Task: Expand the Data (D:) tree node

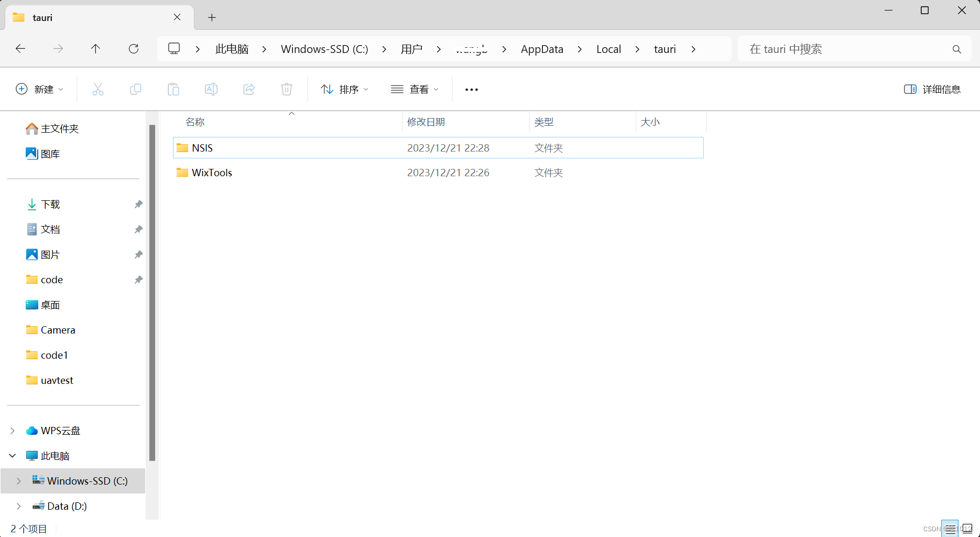Action: coord(19,506)
